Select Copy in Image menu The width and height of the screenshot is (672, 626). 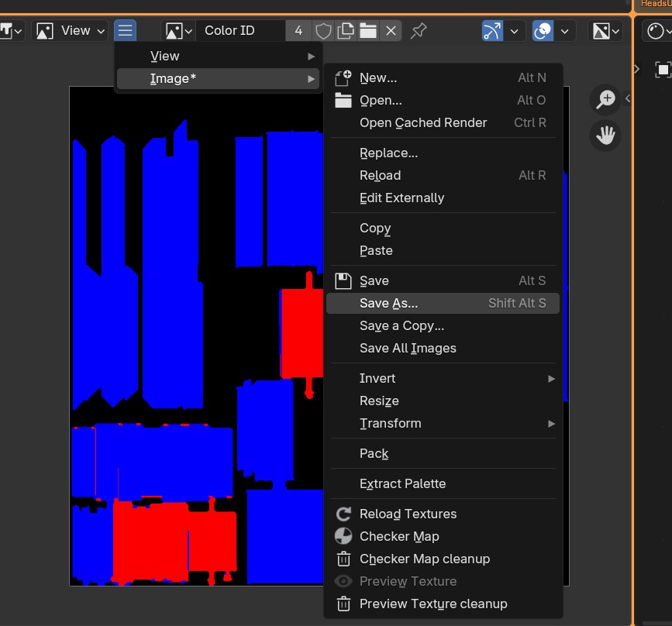443,228
